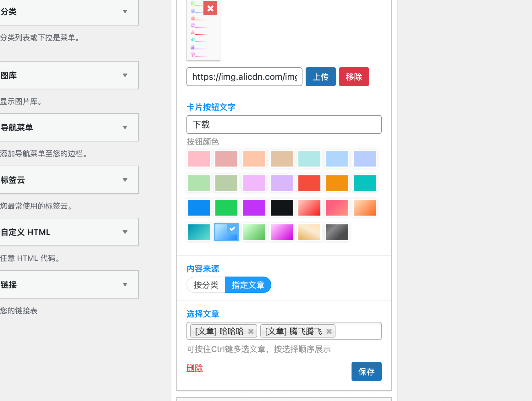
Task: Select the black button color swatch
Action: click(281, 207)
